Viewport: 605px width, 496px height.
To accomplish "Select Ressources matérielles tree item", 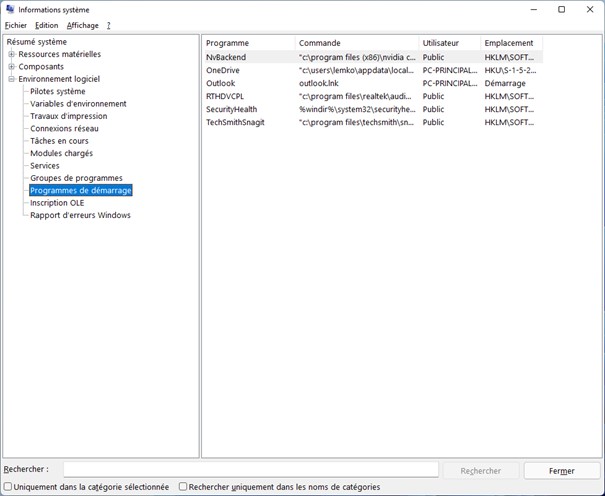I will (59, 54).
